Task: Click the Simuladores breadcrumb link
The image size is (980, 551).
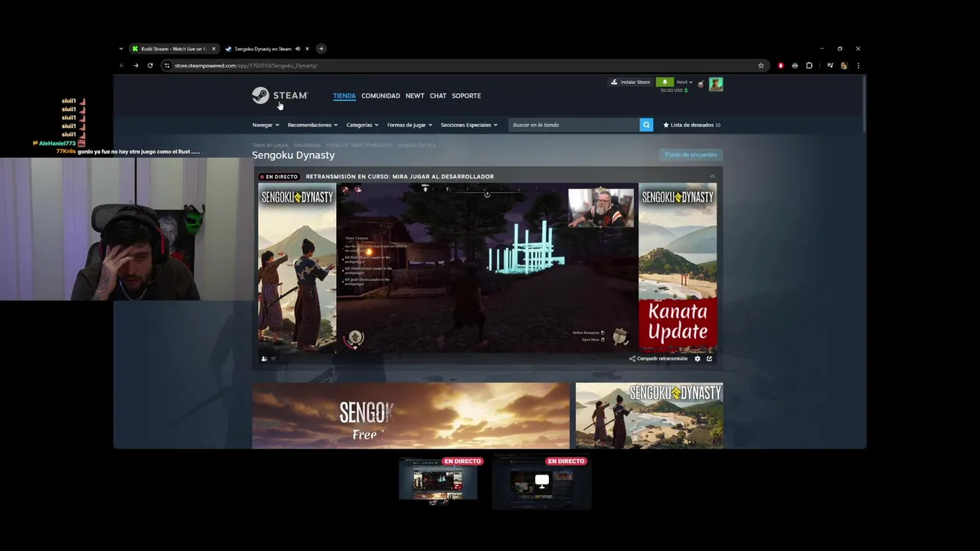Action: (x=307, y=145)
